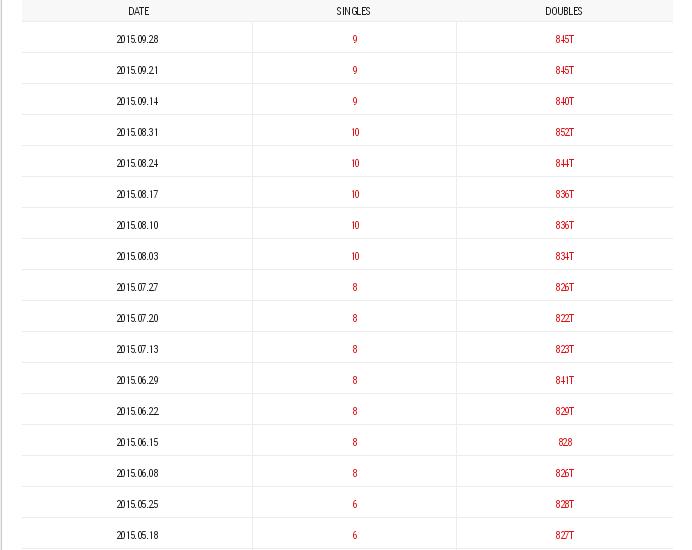Click the 2015.07.27 date cell
This screenshot has height=550, width=692.
pos(137,287)
